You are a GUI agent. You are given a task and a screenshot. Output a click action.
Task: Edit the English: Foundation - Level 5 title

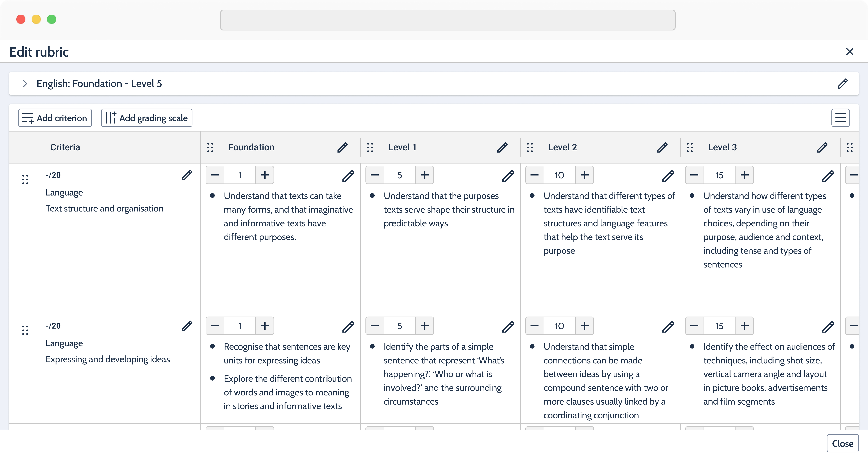(843, 84)
